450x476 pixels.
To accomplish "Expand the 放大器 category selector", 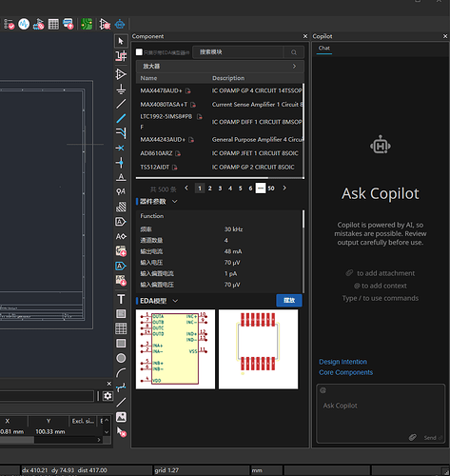I will pos(220,67).
